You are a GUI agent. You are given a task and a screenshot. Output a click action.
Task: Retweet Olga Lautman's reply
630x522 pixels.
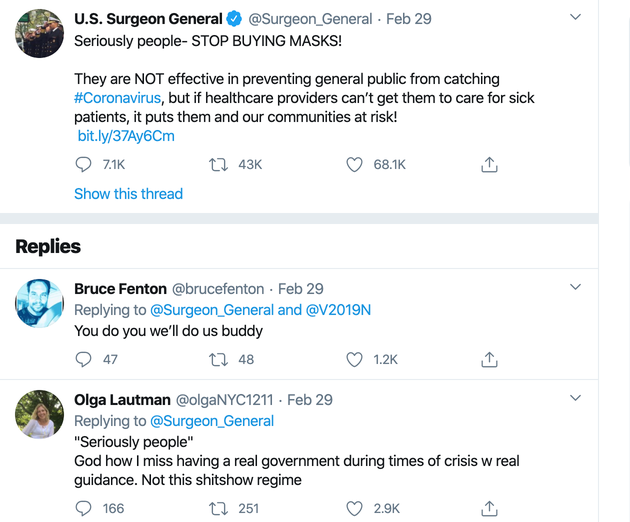[x=218, y=508]
